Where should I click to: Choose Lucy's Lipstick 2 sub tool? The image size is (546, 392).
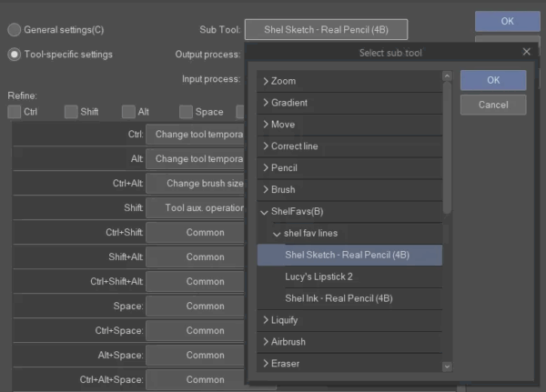[318, 276]
